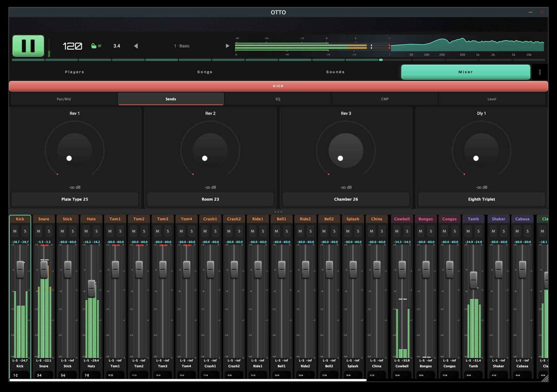Select the Splash channel header

click(353, 219)
